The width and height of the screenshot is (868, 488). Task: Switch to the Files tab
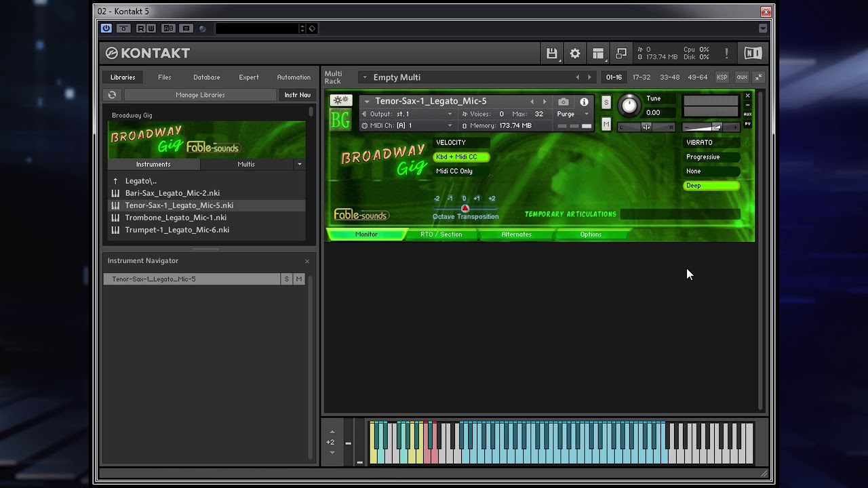pyautogui.click(x=165, y=77)
